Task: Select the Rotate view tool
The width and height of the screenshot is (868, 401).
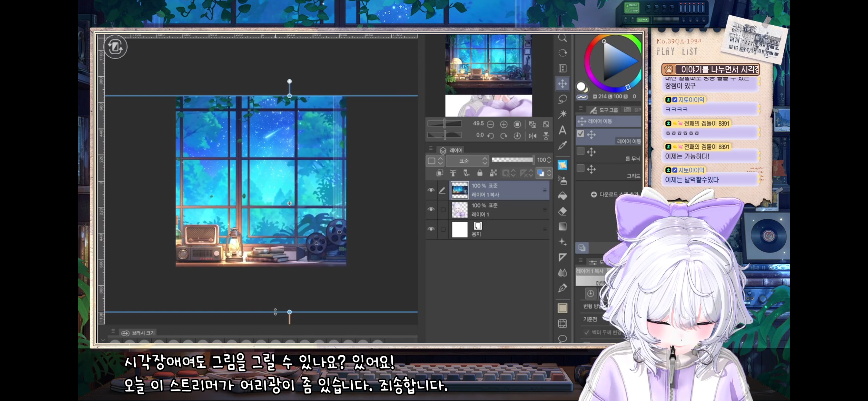Action: [x=562, y=53]
